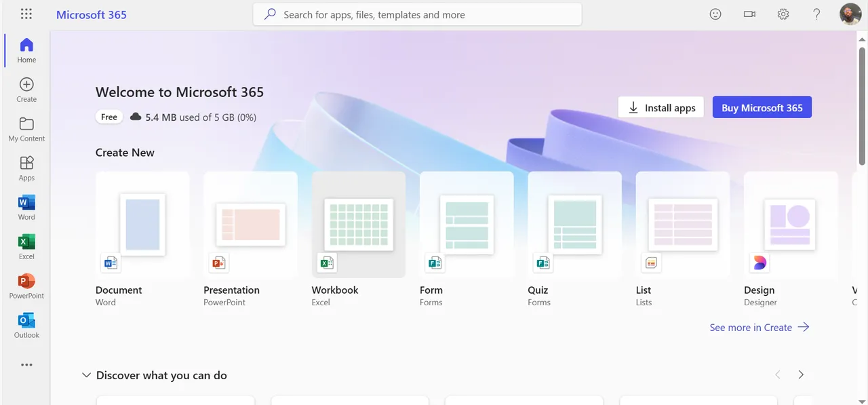The height and width of the screenshot is (405, 868).
Task: Click the 'Create New' heading
Action: (x=125, y=152)
